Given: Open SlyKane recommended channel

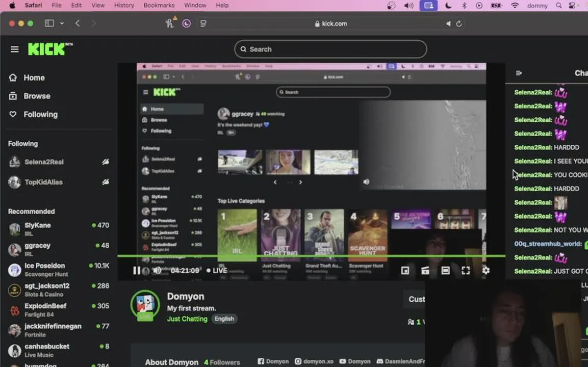Looking at the screenshot, I should [59, 229].
